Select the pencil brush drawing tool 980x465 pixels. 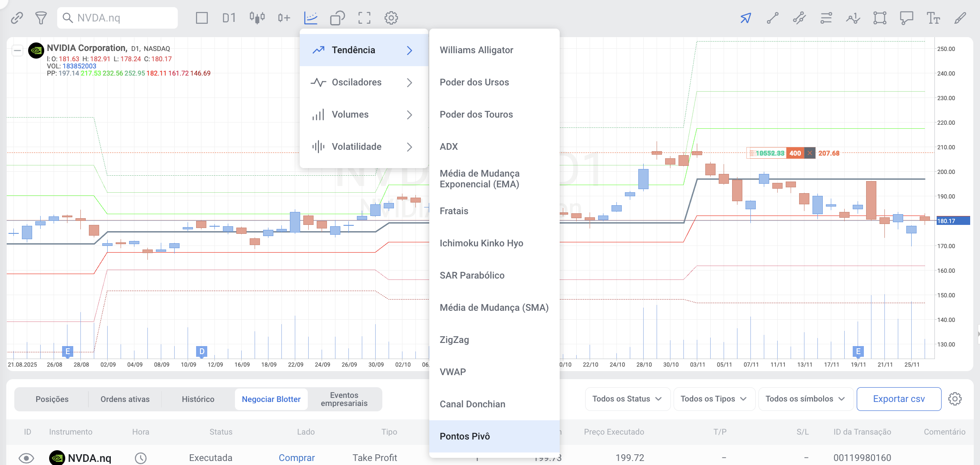960,18
